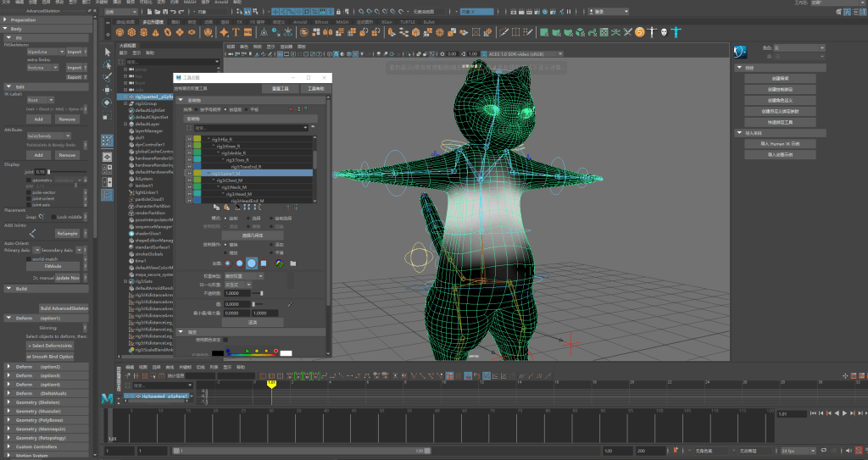
Task: Enable the Lock middle checkbox
Action: (x=53, y=217)
